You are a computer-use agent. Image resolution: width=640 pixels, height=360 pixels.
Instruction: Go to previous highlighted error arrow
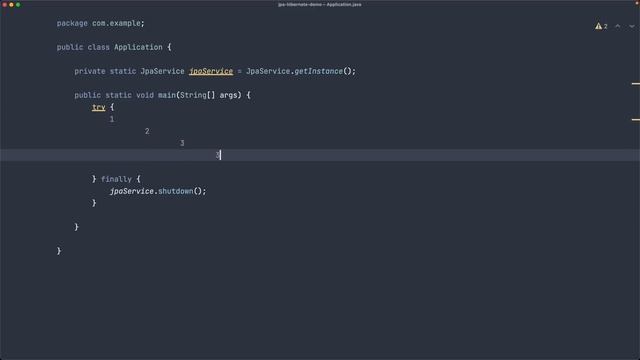click(x=618, y=26)
